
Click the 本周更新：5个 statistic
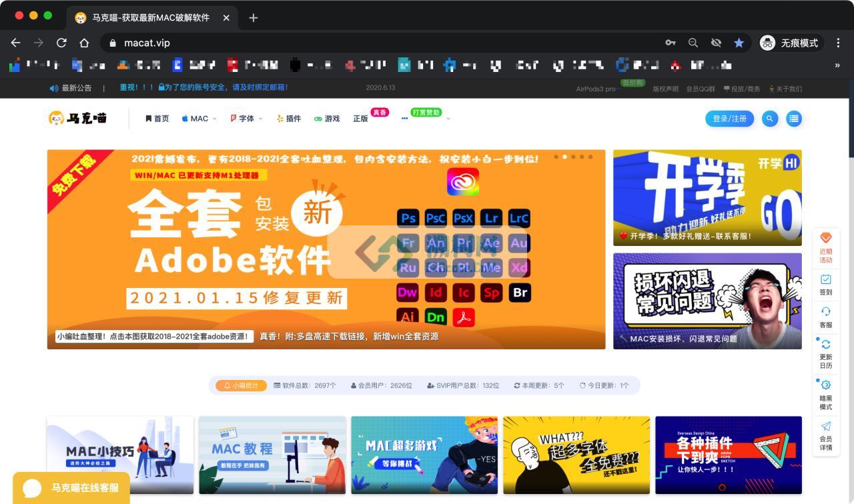539,385
